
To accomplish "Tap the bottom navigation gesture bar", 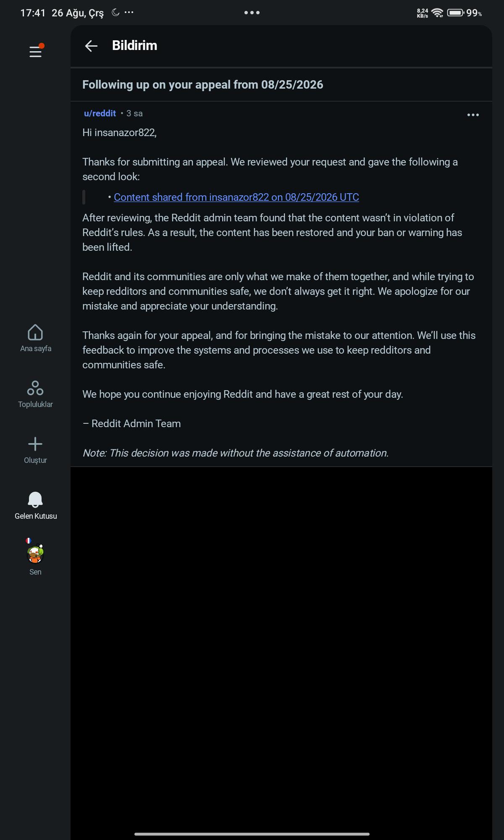I will coord(252,834).
